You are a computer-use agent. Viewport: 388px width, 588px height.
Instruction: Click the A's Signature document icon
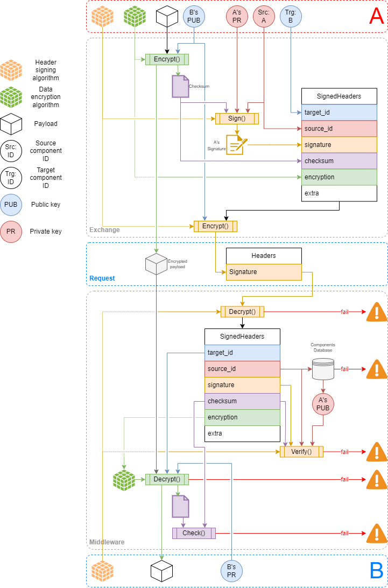(x=237, y=145)
